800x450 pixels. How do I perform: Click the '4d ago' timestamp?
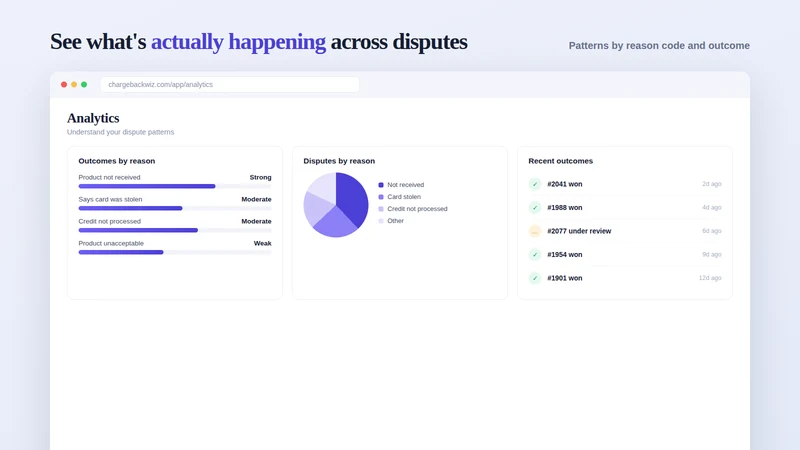point(712,208)
